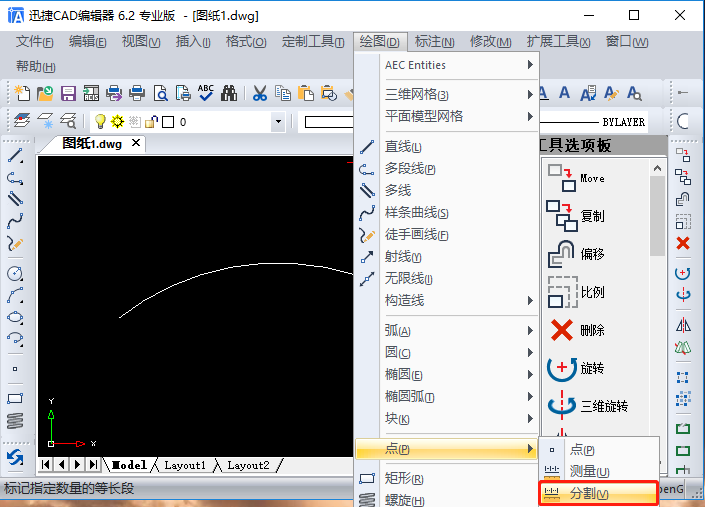Open the layer dropdown arrow
705x507 pixels.
(x=278, y=121)
